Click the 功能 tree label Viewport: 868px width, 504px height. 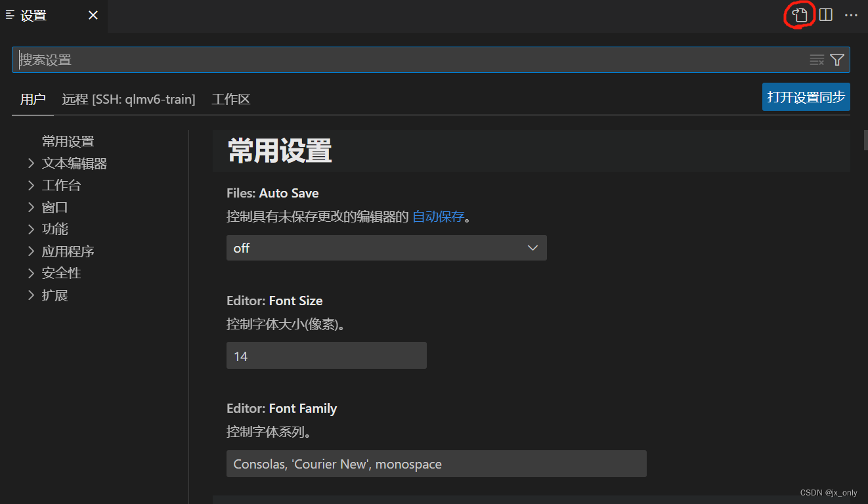click(55, 229)
